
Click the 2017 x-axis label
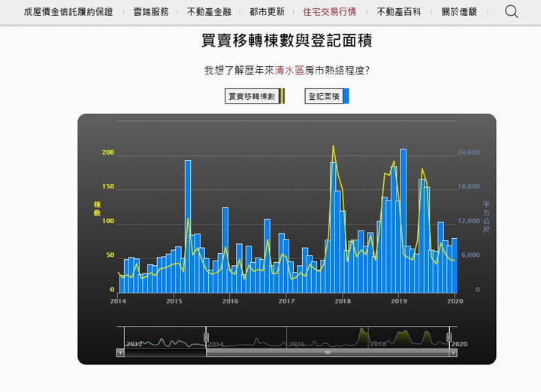[286, 301]
